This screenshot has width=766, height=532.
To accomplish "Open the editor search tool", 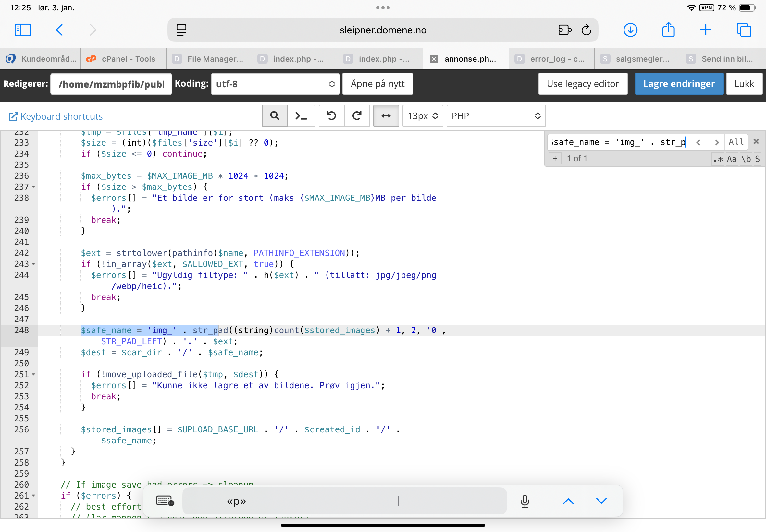I will coord(275,116).
